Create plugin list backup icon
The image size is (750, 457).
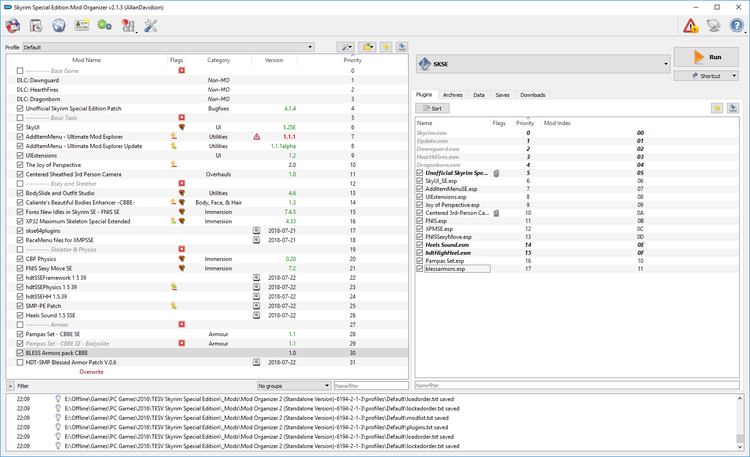coord(733,108)
